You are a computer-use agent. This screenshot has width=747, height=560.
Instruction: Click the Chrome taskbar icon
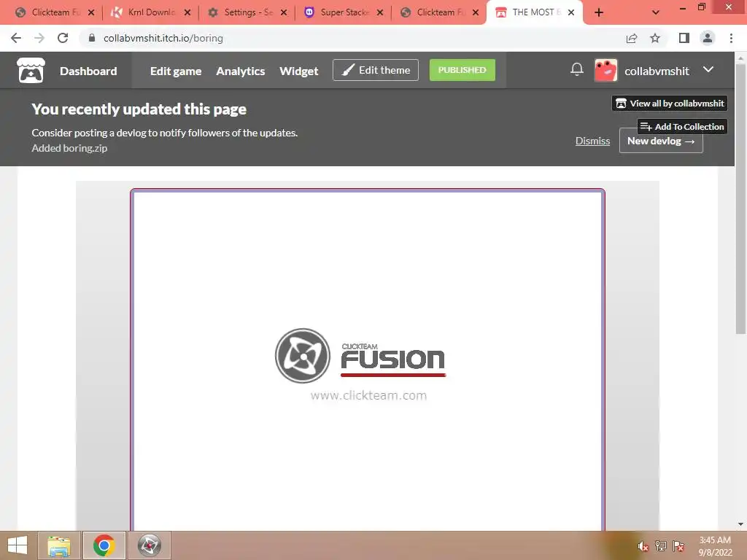pos(104,545)
